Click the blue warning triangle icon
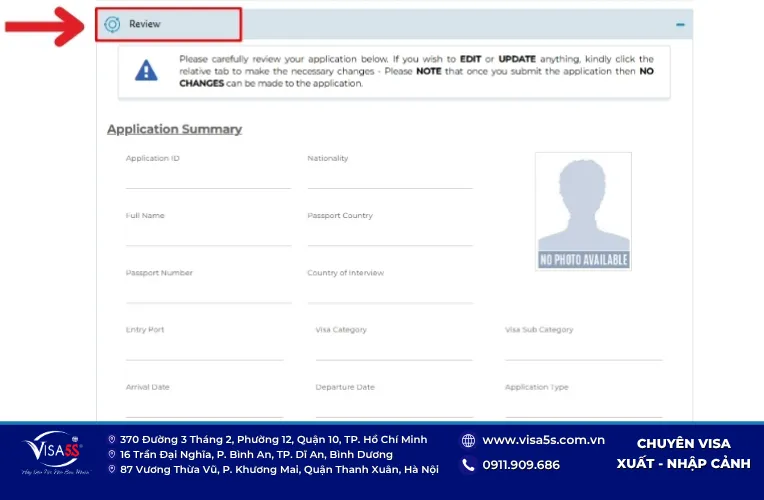This screenshot has height=500, width=764. 146,71
